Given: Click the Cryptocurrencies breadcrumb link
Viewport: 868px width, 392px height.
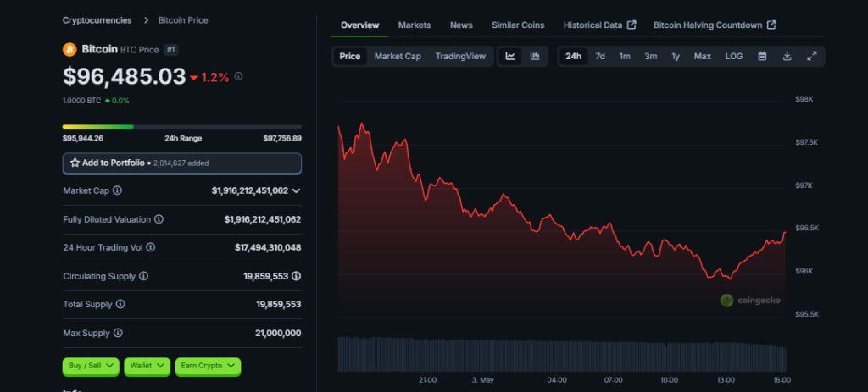Looking at the screenshot, I should point(97,20).
